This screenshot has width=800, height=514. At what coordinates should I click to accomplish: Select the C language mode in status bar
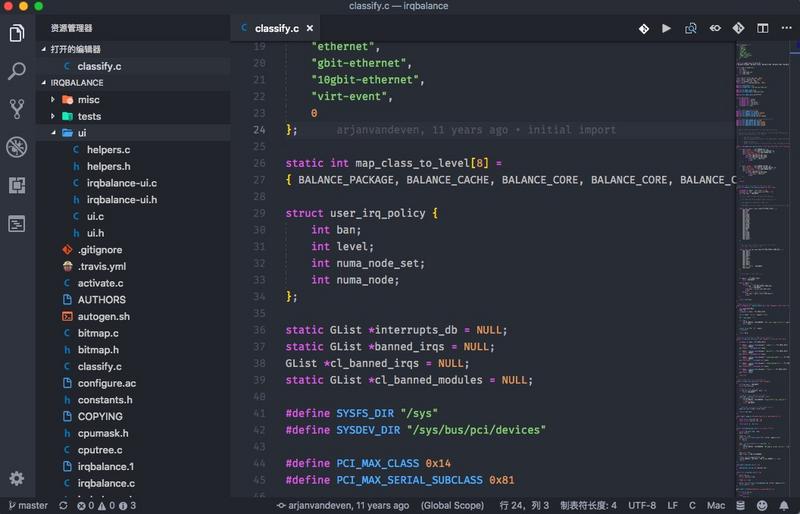pos(692,505)
